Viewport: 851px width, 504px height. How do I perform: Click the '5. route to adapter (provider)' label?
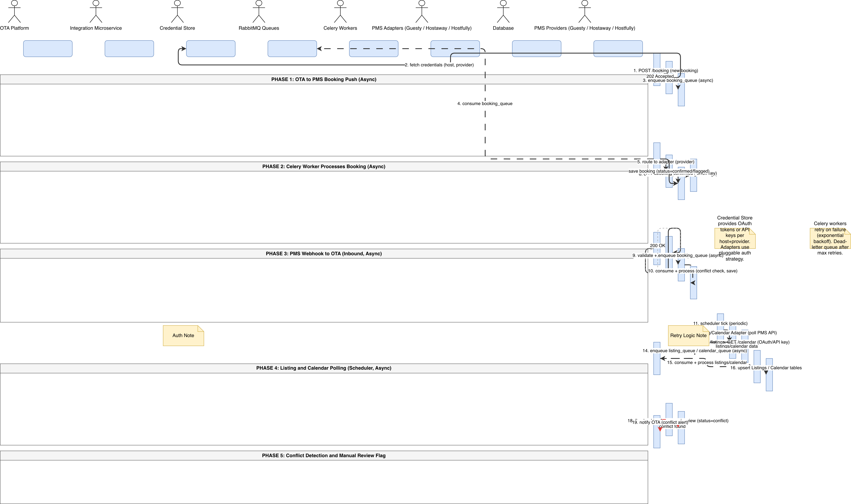pos(666,162)
